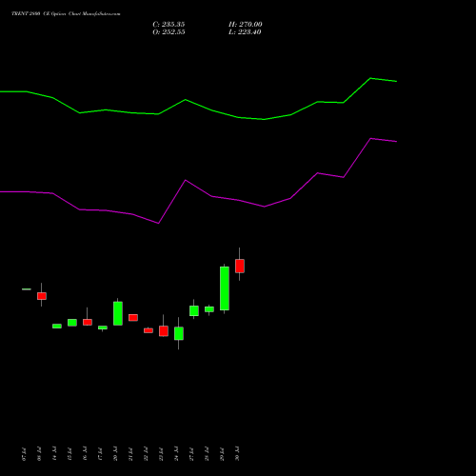Image resolution: width=476 pixels, height=476 pixels.
Task: Click the TRENT CE Option Chart title
Action: tap(66, 14)
